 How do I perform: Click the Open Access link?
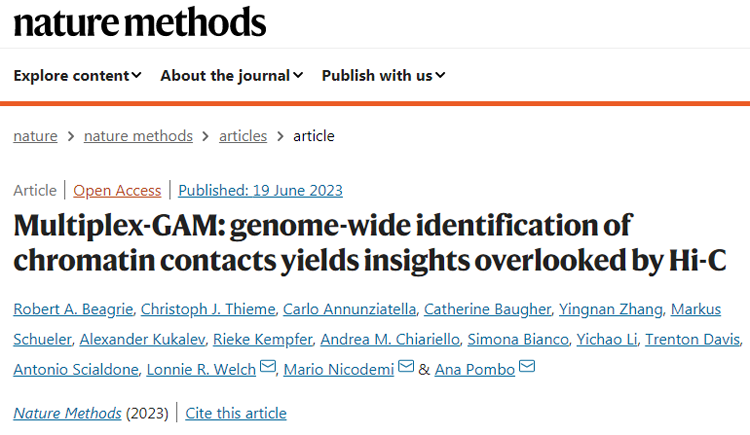pos(117,190)
